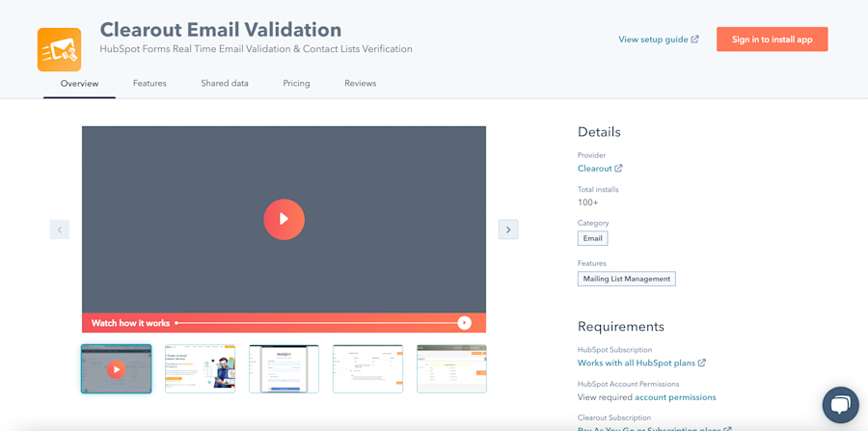Click the Requirements heading
Image resolution: width=868 pixels, height=431 pixels.
(620, 327)
